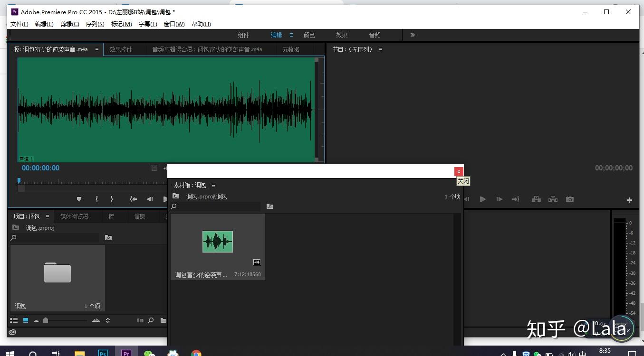Create new bin in project panel
Image resolution: width=644 pixels, height=356 pixels.
163,320
